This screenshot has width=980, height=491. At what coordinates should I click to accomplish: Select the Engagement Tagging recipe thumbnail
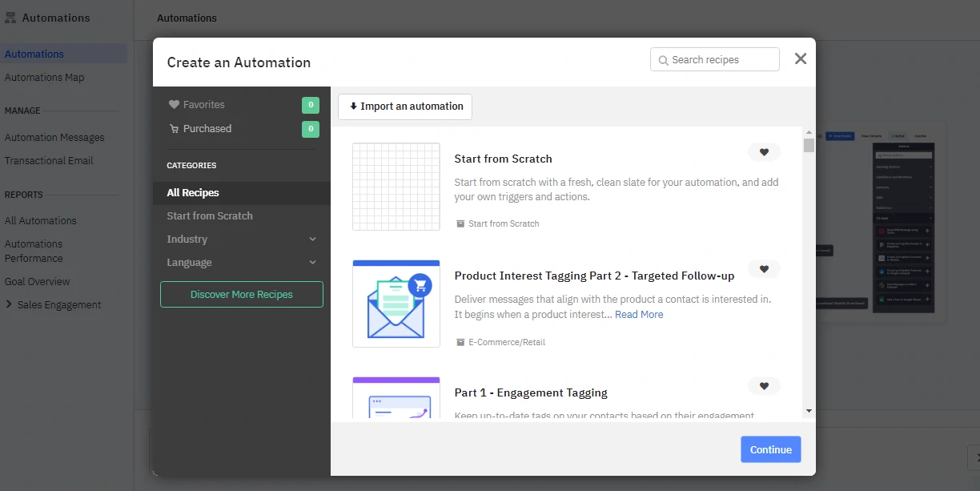[x=396, y=399]
